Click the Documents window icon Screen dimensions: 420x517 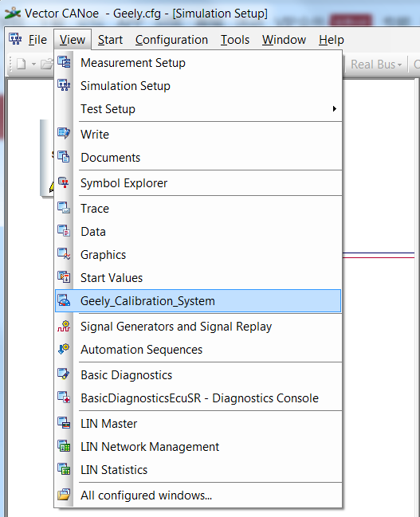tap(64, 157)
